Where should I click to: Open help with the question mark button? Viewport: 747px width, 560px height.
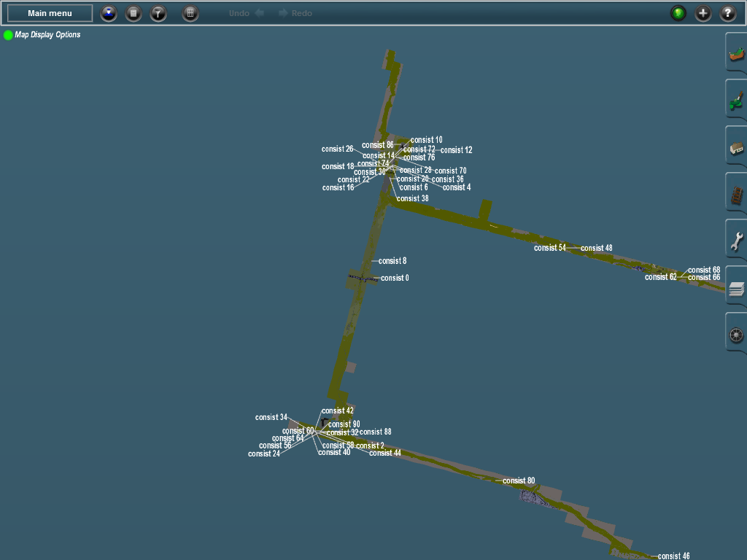(x=728, y=13)
